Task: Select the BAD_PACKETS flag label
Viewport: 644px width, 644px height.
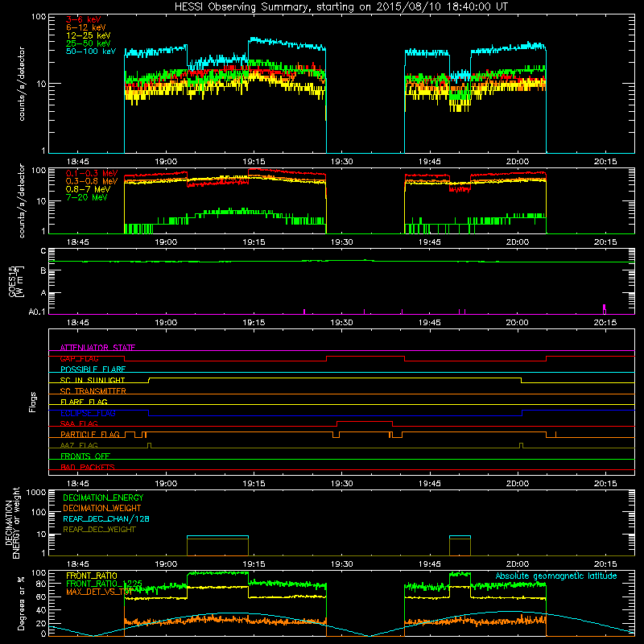Action: click(x=88, y=467)
